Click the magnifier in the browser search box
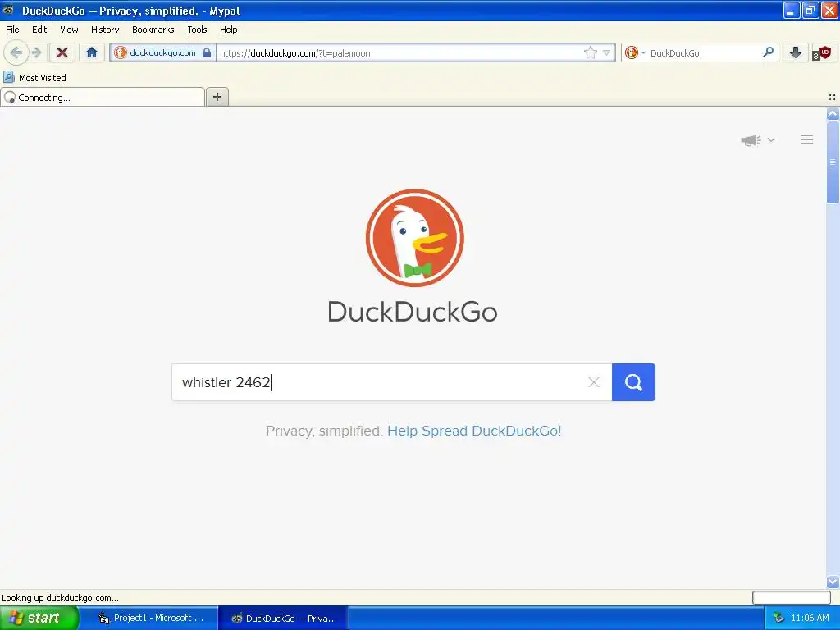This screenshot has width=840, height=630. 768,52
